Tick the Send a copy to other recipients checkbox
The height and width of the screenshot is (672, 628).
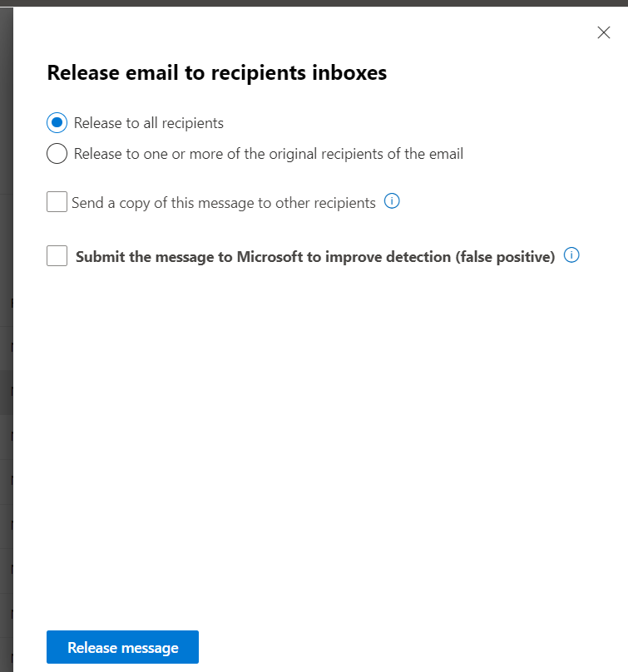point(57,202)
